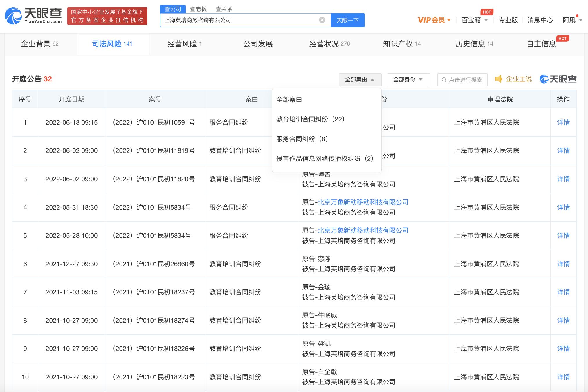
Task: Click the magnifier icon in the case search box
Action: 444,79
